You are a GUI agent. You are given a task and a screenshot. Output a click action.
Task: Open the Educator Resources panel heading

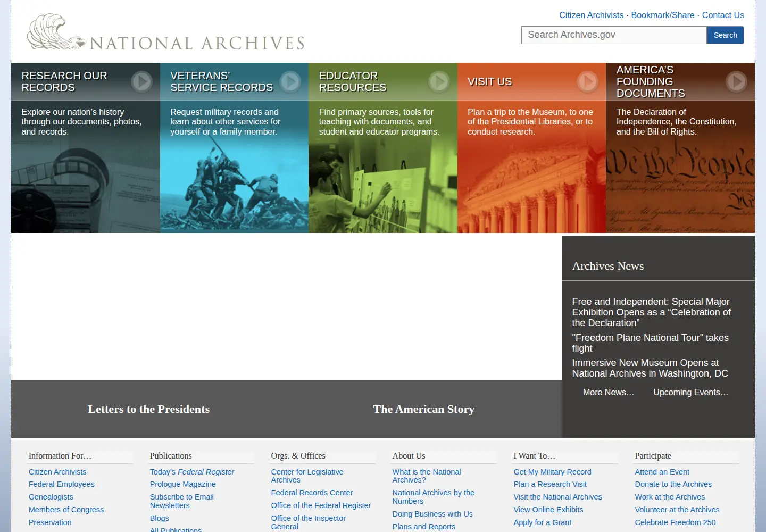(353, 82)
